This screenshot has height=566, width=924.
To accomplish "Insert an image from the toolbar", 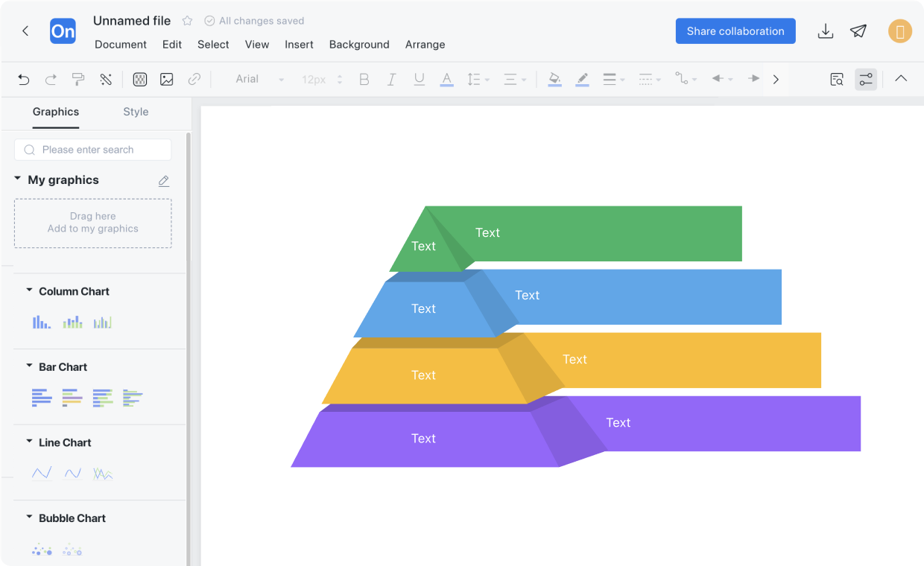I will click(167, 79).
